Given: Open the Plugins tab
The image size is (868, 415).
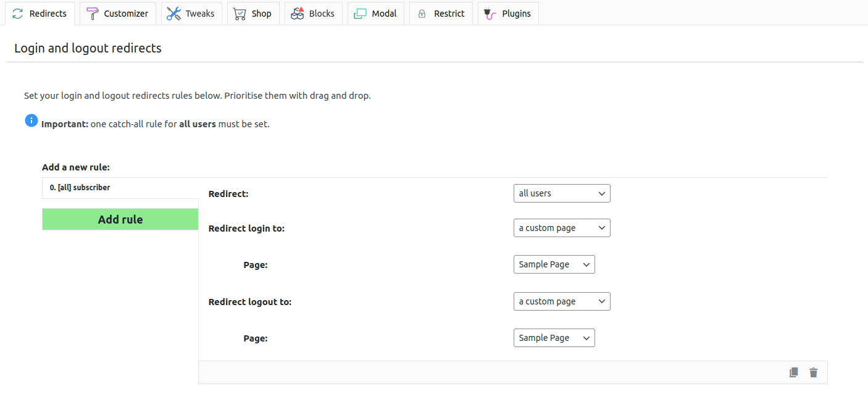Looking at the screenshot, I should point(508,14).
